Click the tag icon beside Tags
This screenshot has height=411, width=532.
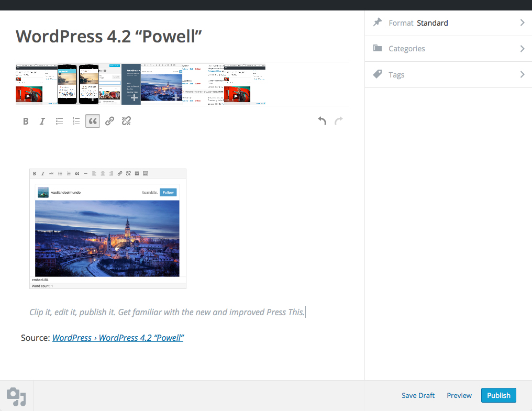pyautogui.click(x=378, y=74)
